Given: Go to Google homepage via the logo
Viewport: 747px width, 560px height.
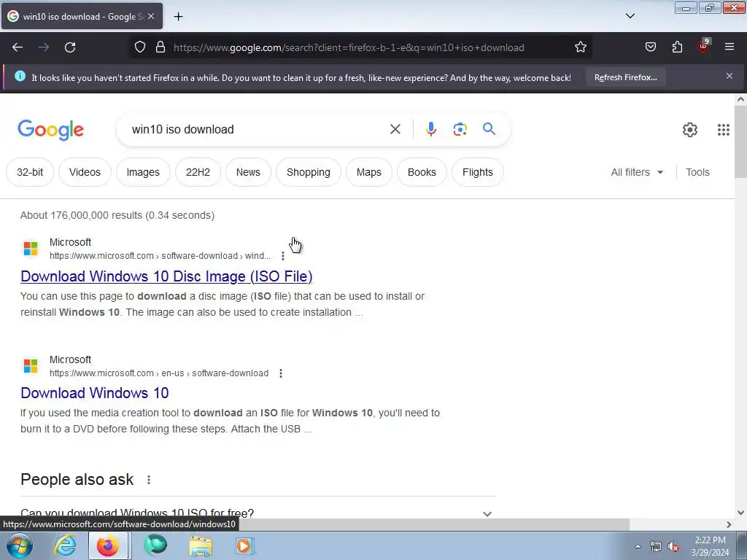Looking at the screenshot, I should [x=50, y=130].
